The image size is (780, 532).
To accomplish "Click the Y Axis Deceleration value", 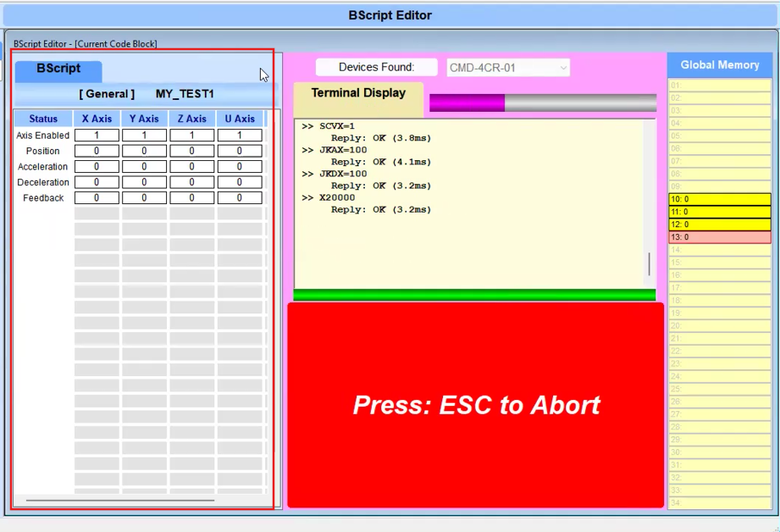I will pyautogui.click(x=144, y=182).
